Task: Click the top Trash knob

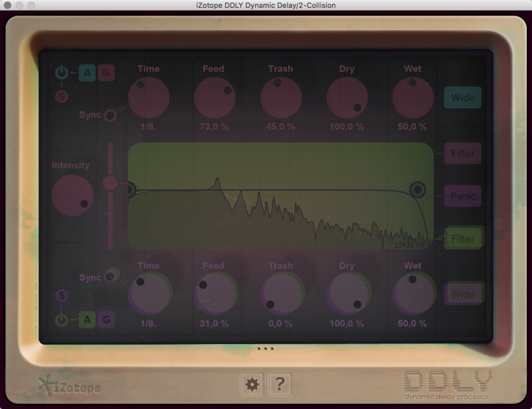Action: pos(281,98)
